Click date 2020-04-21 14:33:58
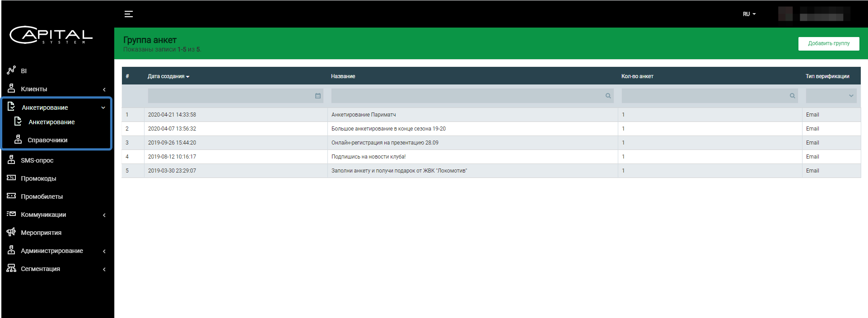This screenshot has width=868, height=318. click(172, 115)
